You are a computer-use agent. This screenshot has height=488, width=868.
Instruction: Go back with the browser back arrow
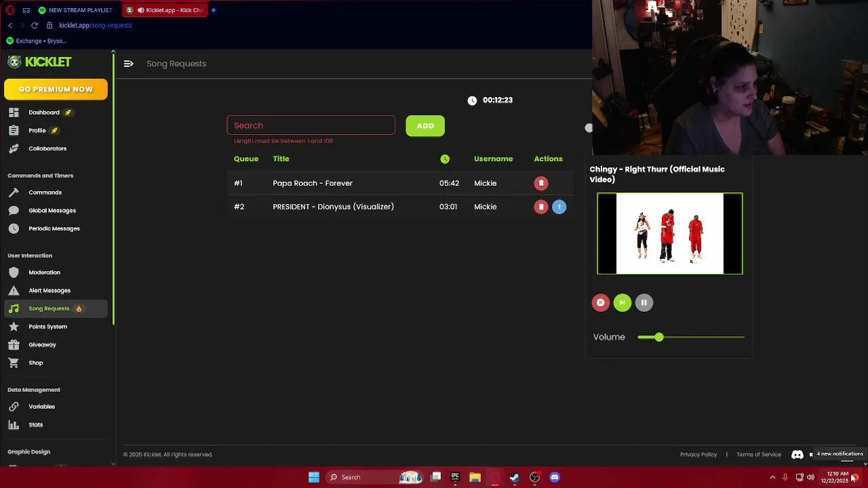click(10, 25)
